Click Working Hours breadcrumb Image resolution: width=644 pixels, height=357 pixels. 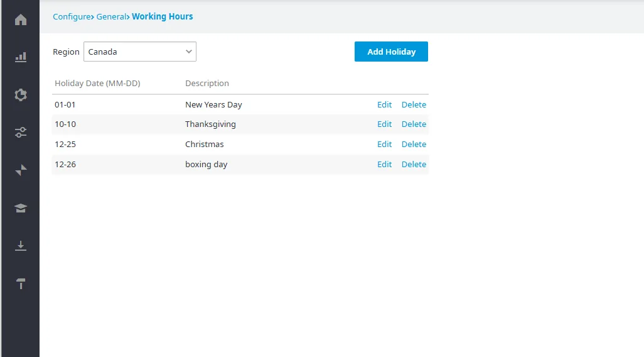(x=162, y=16)
